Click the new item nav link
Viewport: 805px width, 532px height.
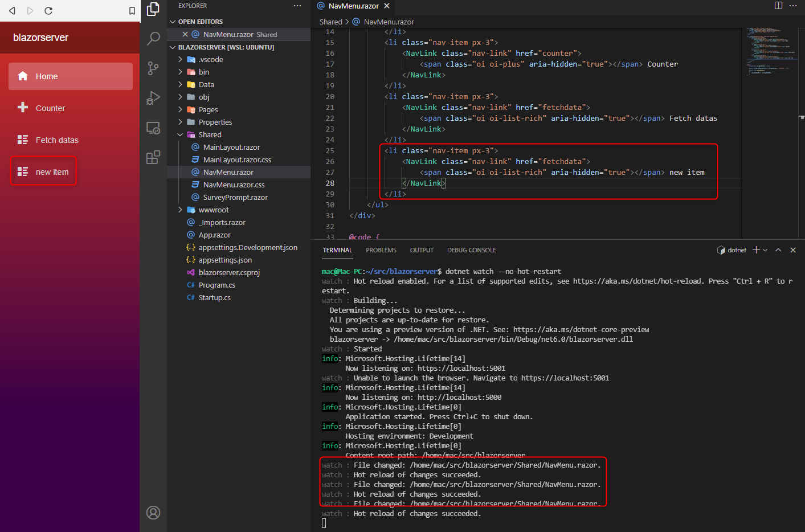[x=43, y=171]
